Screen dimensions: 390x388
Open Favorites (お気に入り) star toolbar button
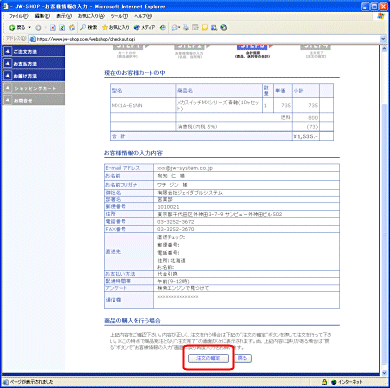coord(115,28)
